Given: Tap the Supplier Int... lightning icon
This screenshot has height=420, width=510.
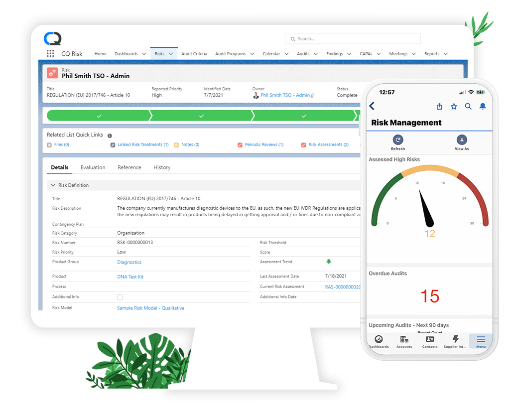Looking at the screenshot, I should click(x=455, y=339).
